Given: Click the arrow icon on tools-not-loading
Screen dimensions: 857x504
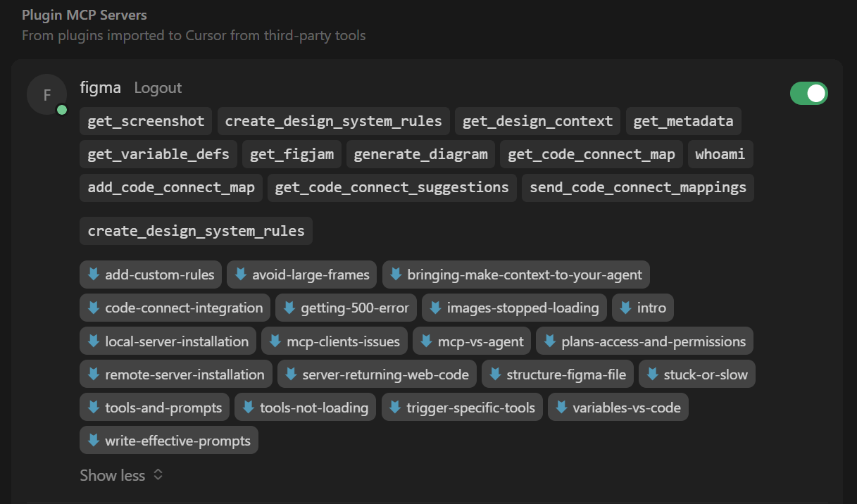Looking at the screenshot, I should coord(248,407).
